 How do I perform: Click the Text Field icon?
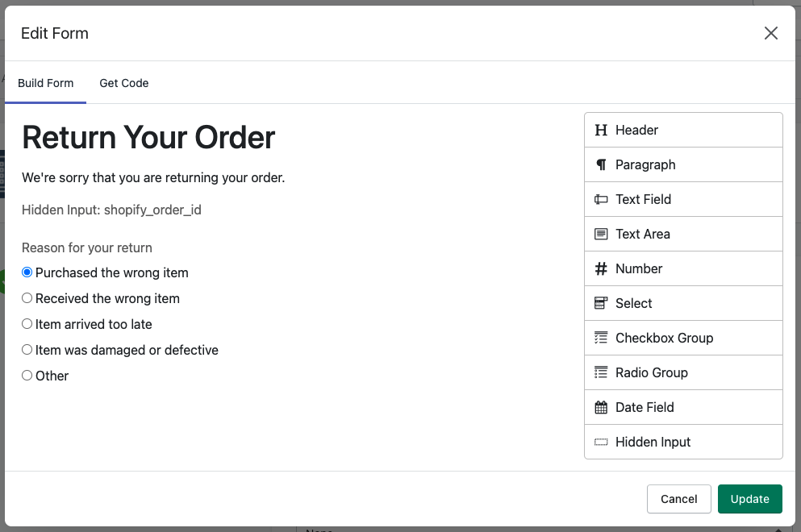pyautogui.click(x=601, y=200)
